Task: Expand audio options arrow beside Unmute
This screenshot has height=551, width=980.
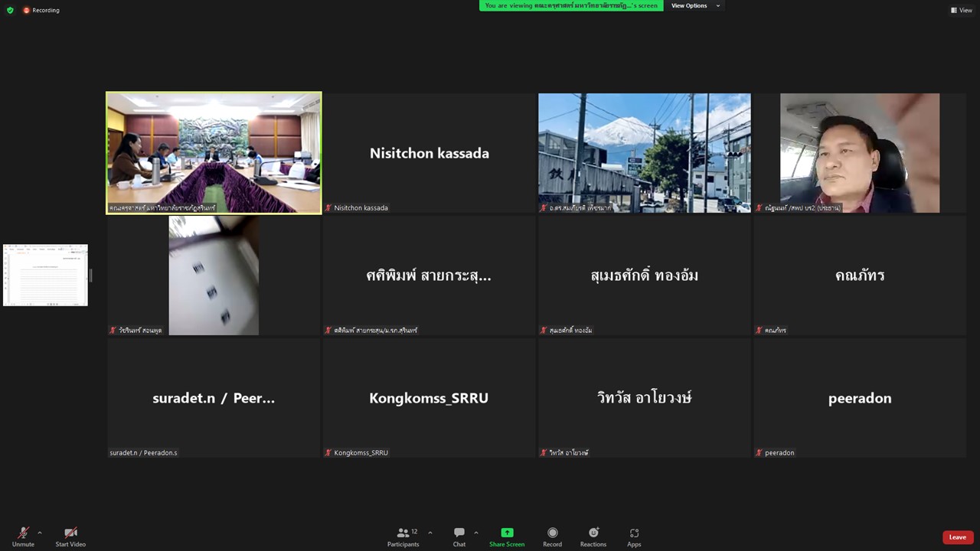Action: click(x=40, y=533)
